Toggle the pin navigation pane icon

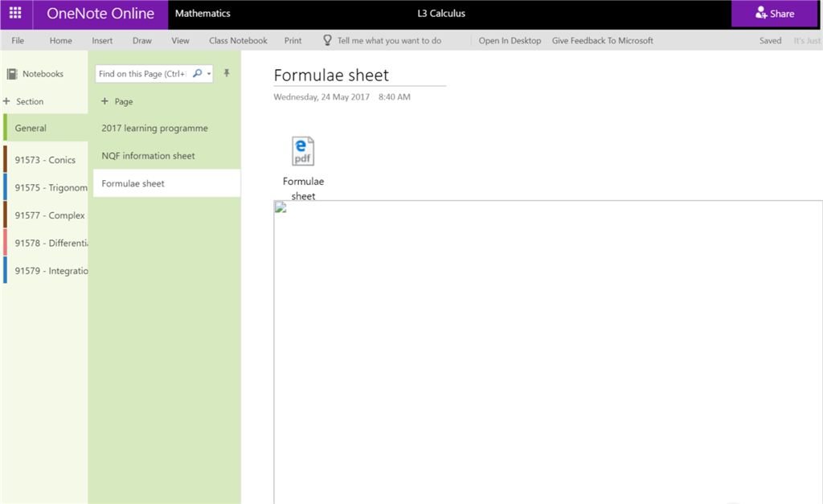click(227, 73)
